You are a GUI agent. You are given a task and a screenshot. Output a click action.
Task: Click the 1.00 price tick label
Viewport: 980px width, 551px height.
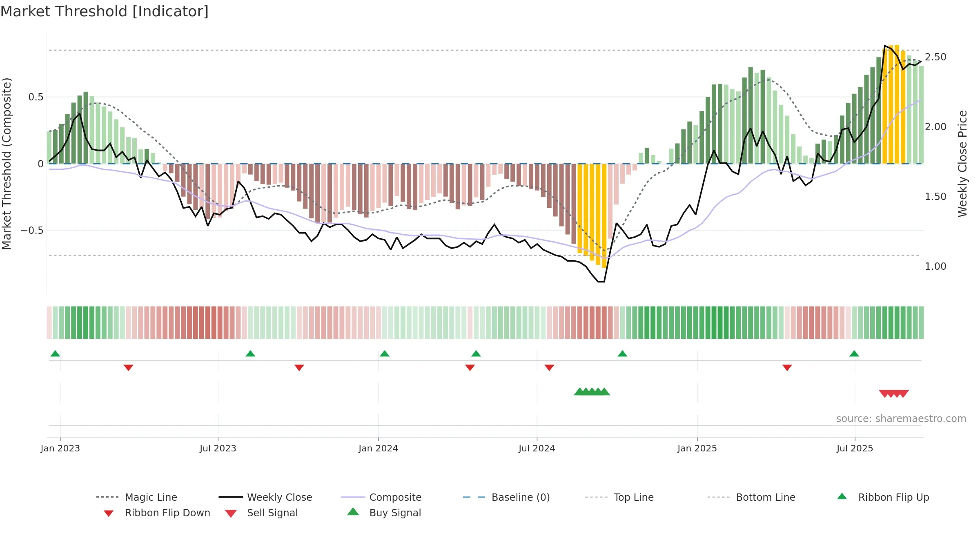pos(935,267)
